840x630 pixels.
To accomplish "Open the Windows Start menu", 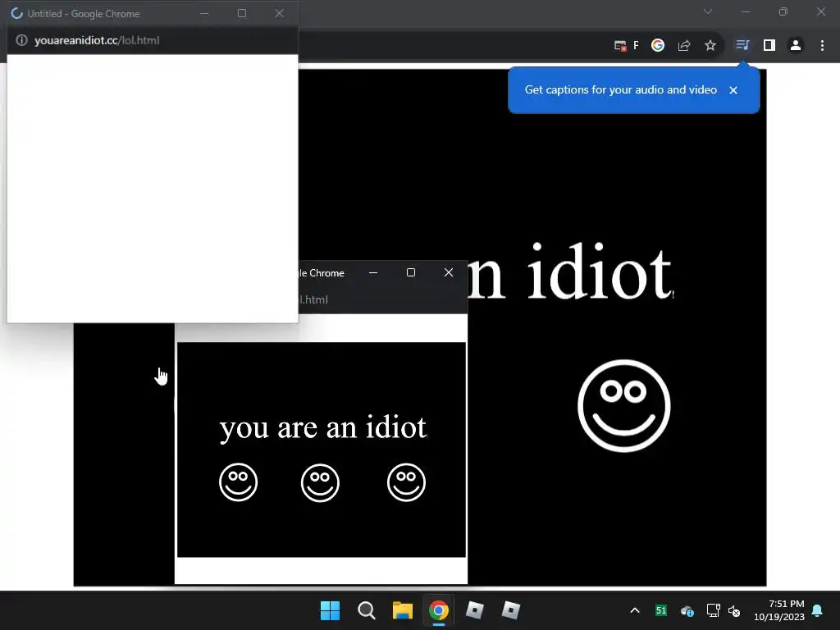I will tap(330, 610).
